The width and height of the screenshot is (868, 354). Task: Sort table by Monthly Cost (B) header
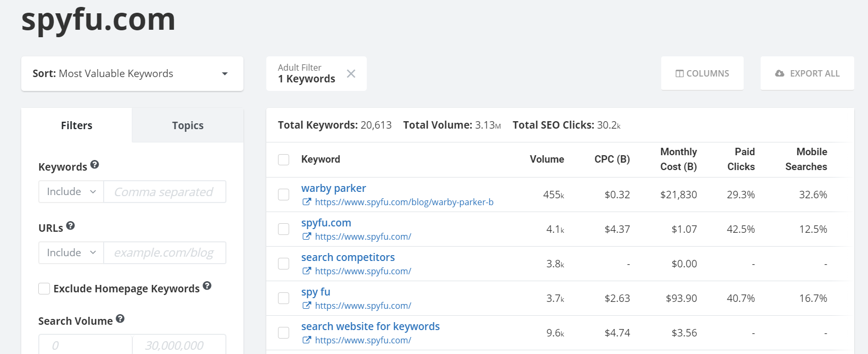click(x=678, y=159)
